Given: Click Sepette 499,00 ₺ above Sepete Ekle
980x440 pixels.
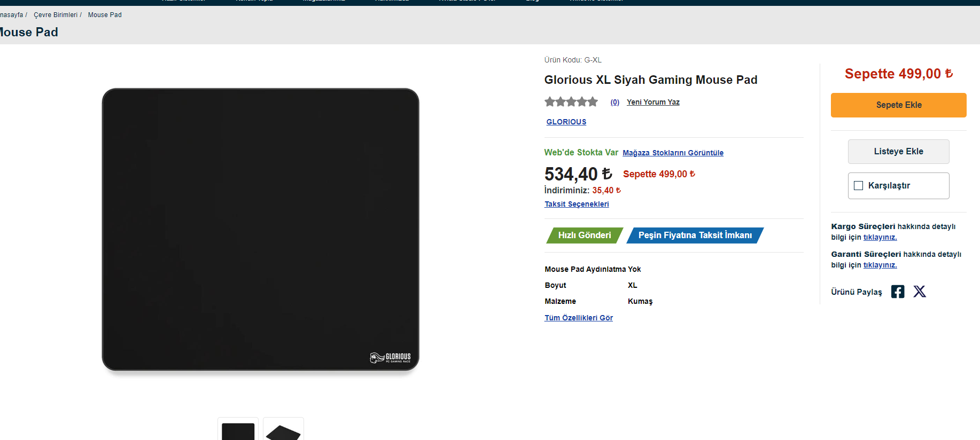Looking at the screenshot, I should point(899,74).
